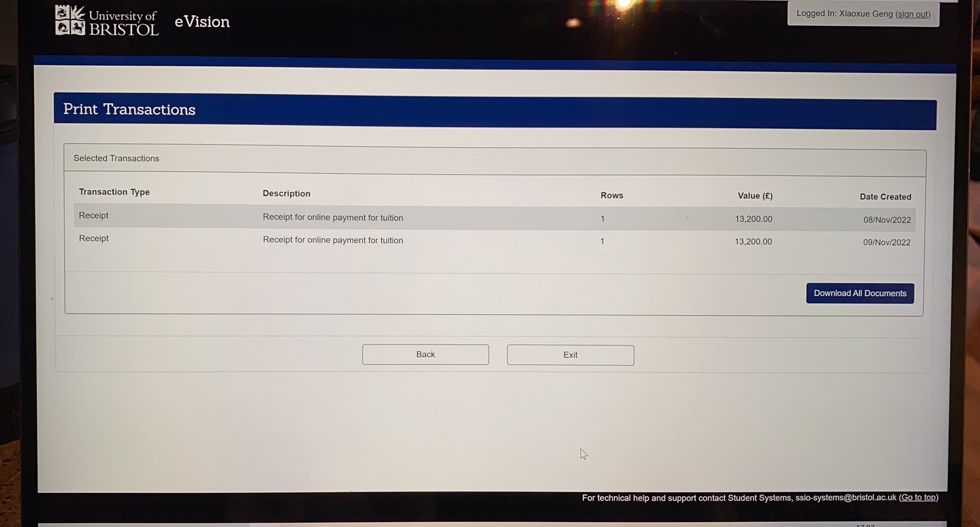The image size is (980, 527).
Task: Click the Date Created column header
Action: point(885,197)
